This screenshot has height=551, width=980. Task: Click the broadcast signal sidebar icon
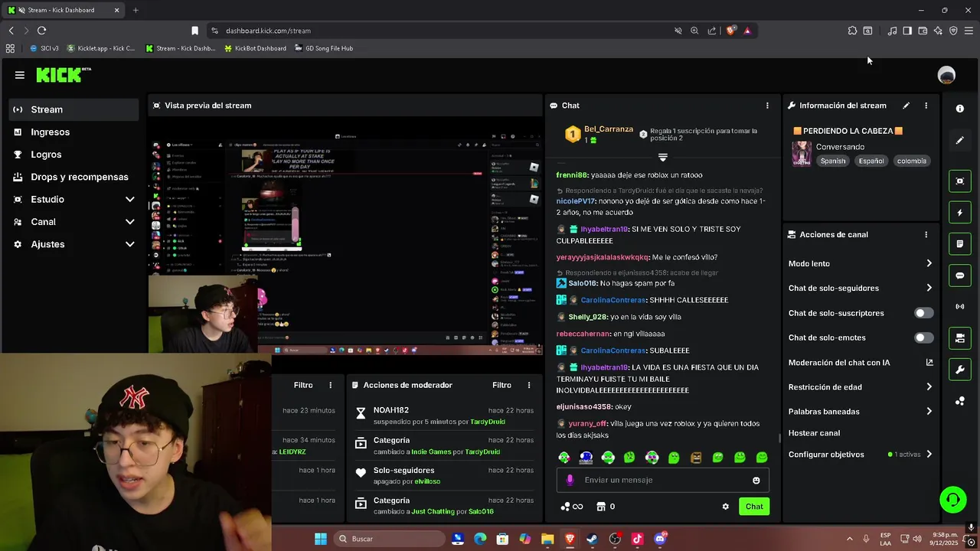(x=960, y=307)
